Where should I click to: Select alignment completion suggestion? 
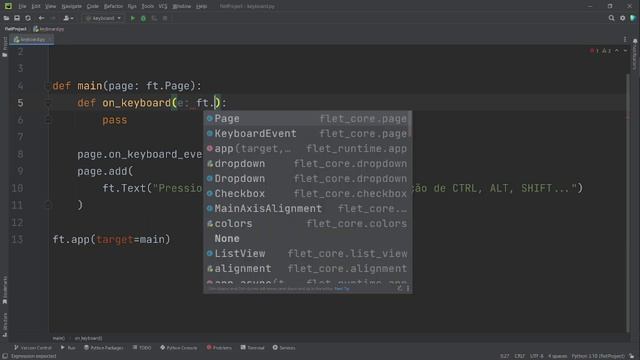pos(307,269)
